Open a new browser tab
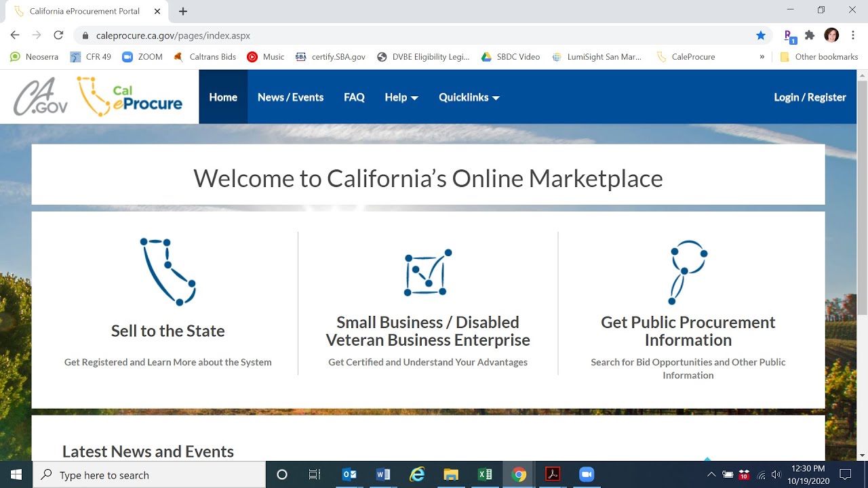Viewport: 868px width, 488px height. [x=183, y=11]
